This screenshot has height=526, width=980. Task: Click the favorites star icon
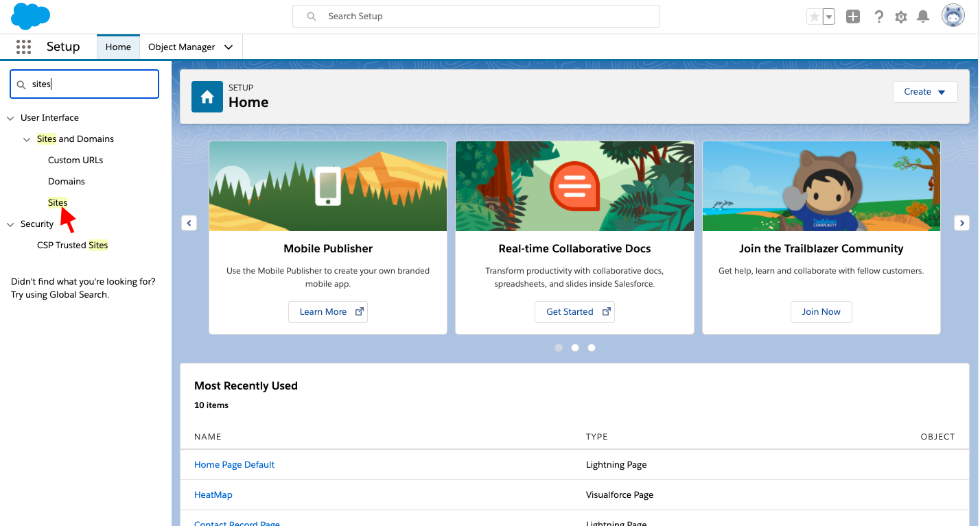click(x=815, y=16)
